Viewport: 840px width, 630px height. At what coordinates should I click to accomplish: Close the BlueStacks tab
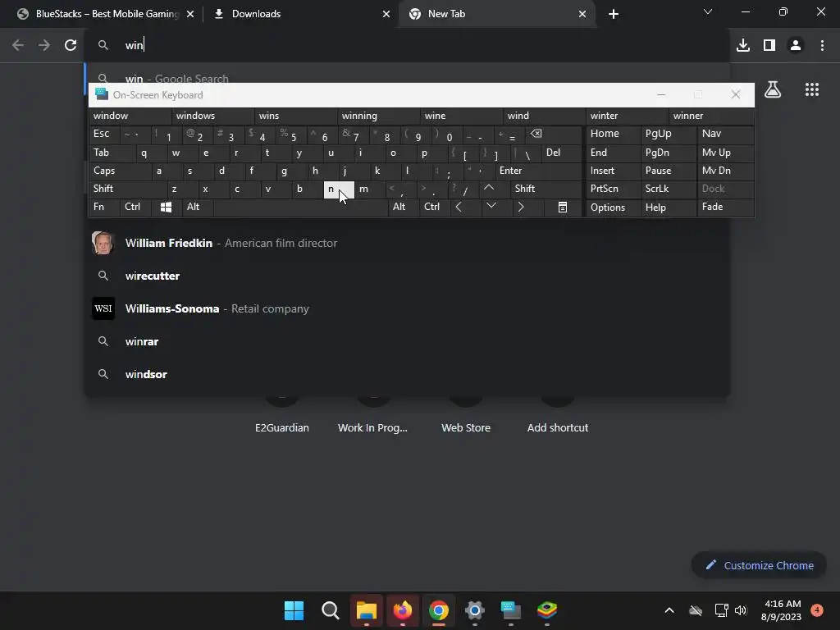[x=190, y=14]
